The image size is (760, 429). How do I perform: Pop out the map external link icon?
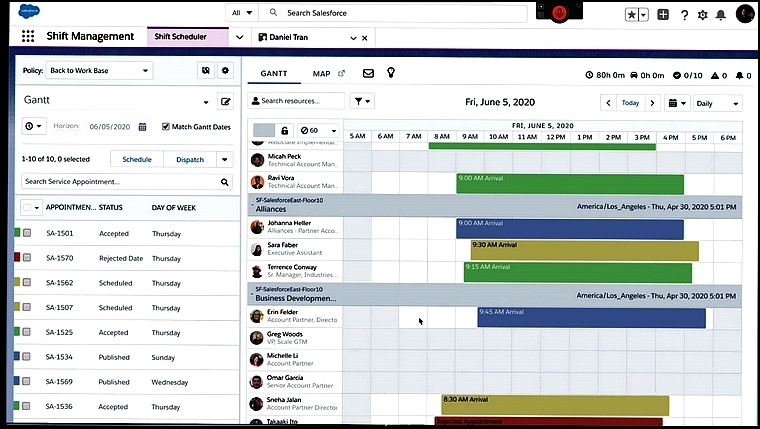(x=341, y=73)
